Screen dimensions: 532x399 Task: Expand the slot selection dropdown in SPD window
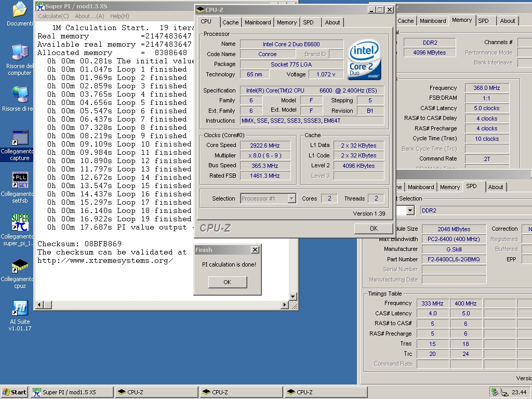coord(410,211)
